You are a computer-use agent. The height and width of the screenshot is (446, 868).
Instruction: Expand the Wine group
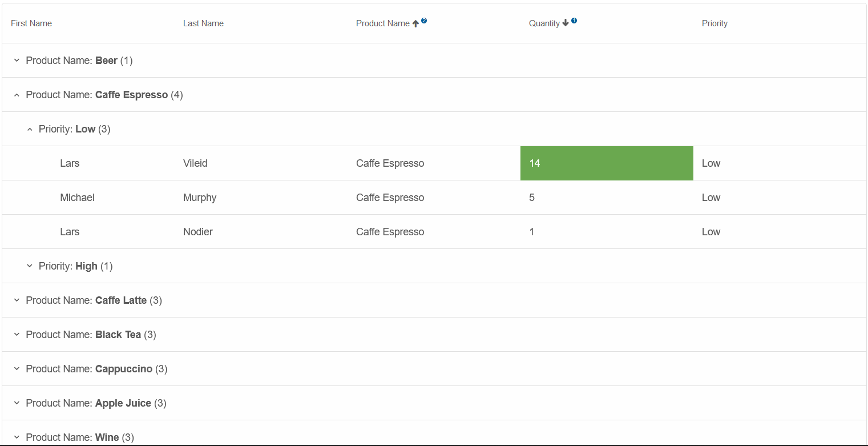coord(17,437)
